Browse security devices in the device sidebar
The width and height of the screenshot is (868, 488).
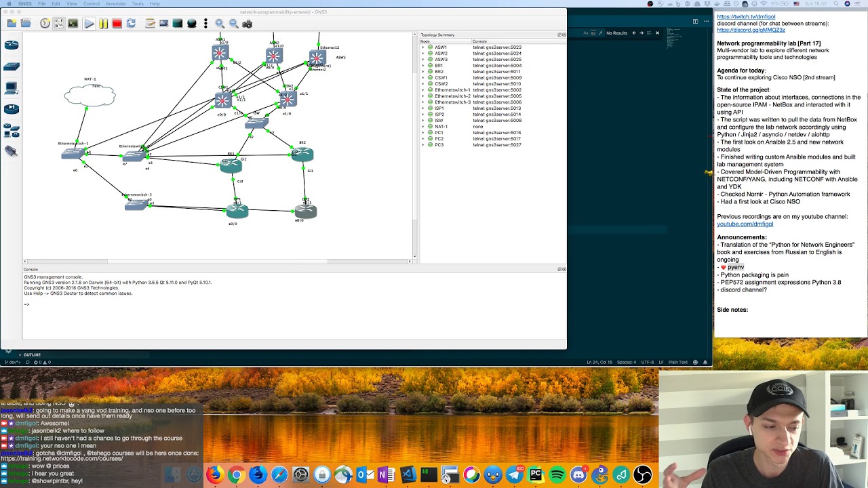(x=12, y=108)
